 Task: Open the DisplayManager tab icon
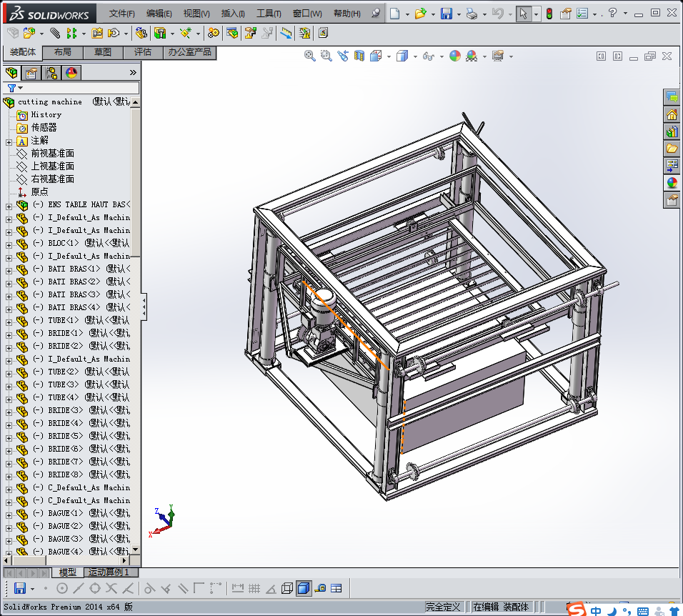pos(71,73)
